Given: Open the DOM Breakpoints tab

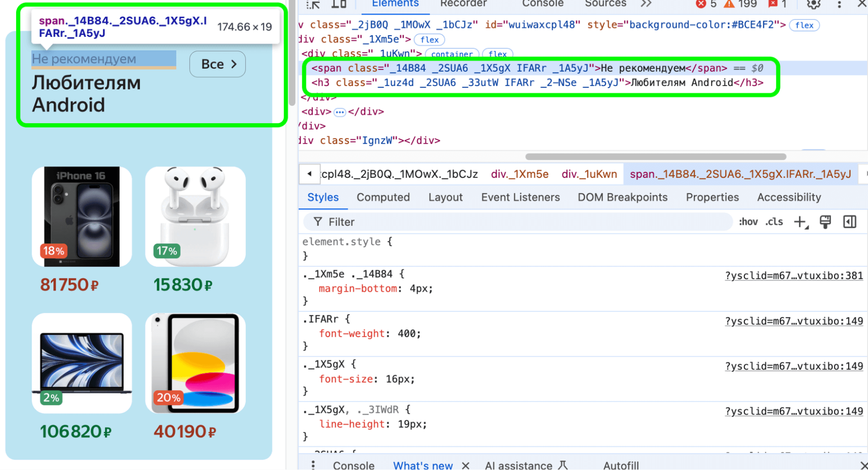Looking at the screenshot, I should (x=622, y=197).
